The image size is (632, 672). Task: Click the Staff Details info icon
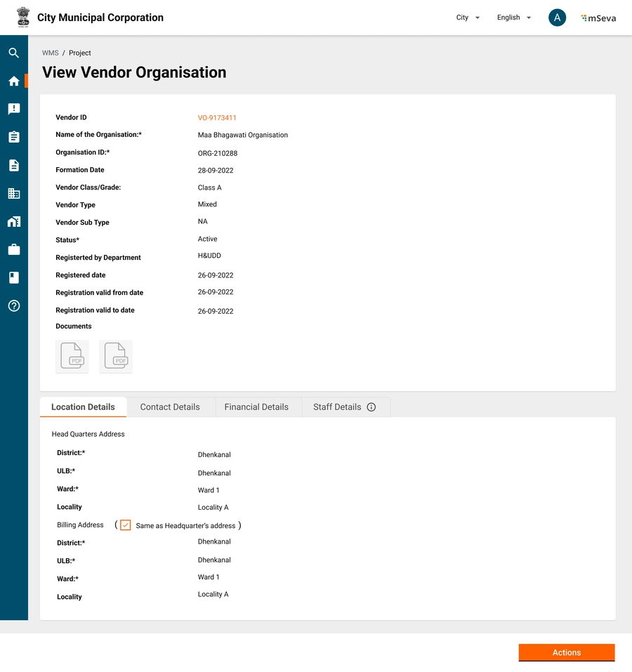tap(371, 407)
